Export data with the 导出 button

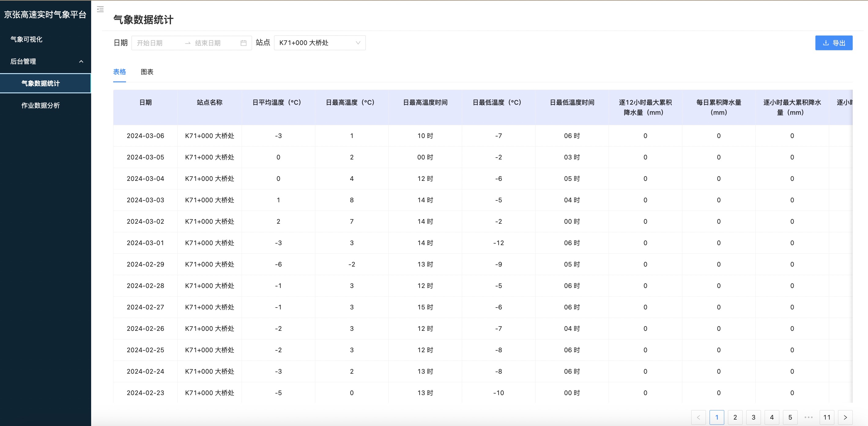834,43
